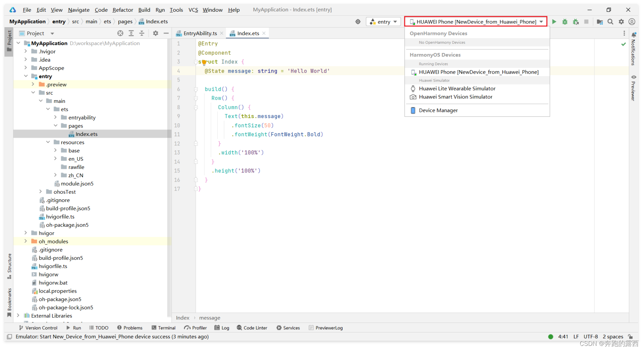Close the Index.ets tab
The height and width of the screenshot is (350, 644).
[x=264, y=33]
